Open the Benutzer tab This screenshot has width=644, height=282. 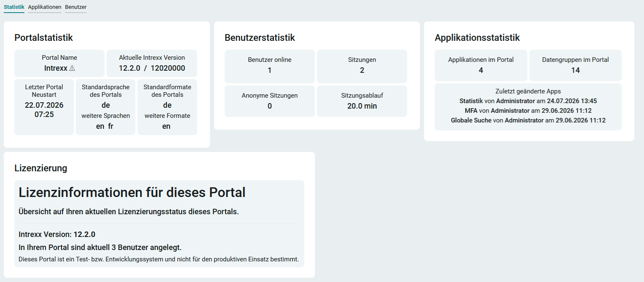(76, 7)
